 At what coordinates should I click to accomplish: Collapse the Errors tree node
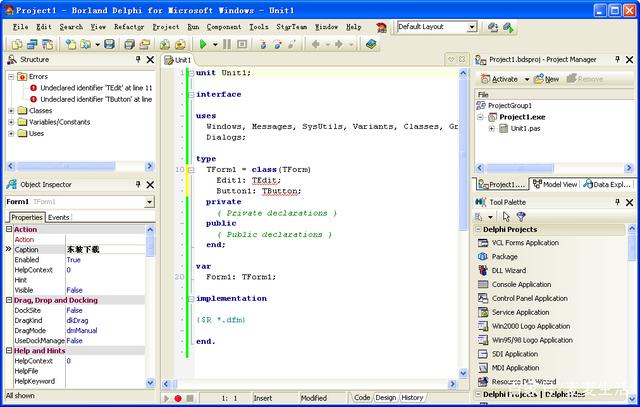(11, 77)
